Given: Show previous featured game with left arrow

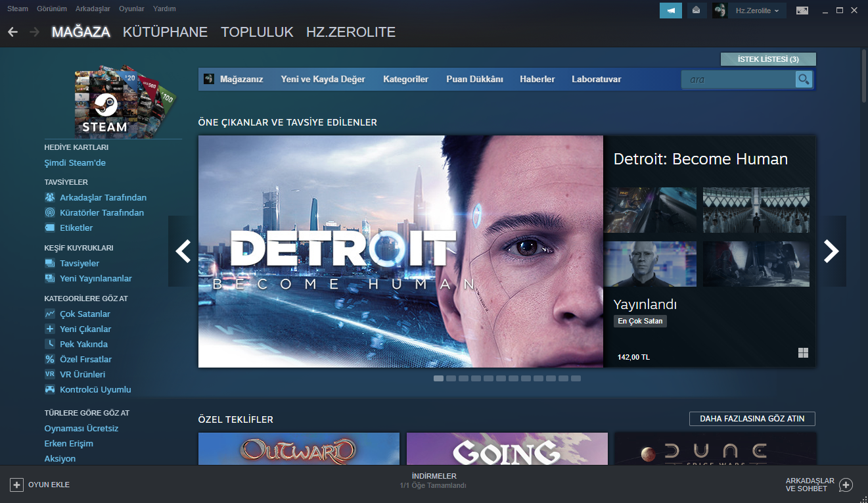Looking at the screenshot, I should [183, 251].
